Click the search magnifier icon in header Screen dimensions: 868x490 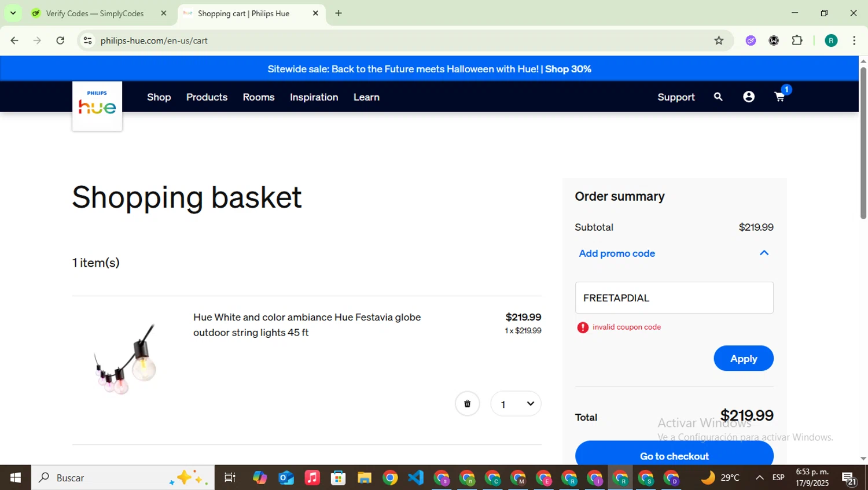point(718,97)
